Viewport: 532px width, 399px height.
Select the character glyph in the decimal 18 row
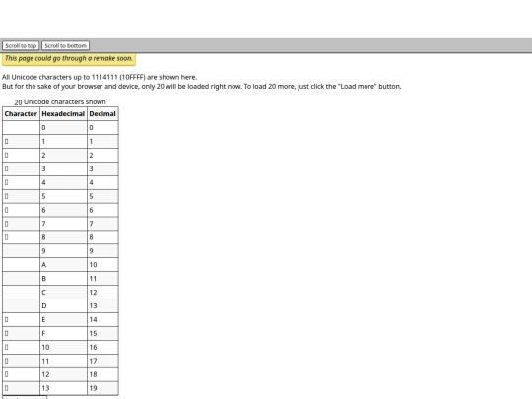pos(7,374)
